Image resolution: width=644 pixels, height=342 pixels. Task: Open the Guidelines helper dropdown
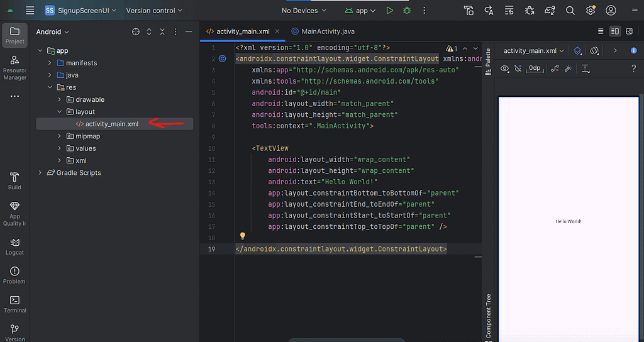click(586, 69)
